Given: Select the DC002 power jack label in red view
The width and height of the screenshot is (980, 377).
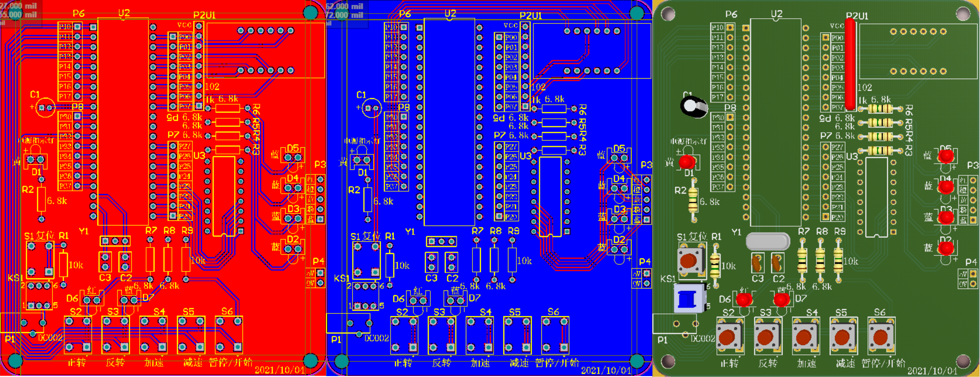Looking at the screenshot, I should (50, 337).
